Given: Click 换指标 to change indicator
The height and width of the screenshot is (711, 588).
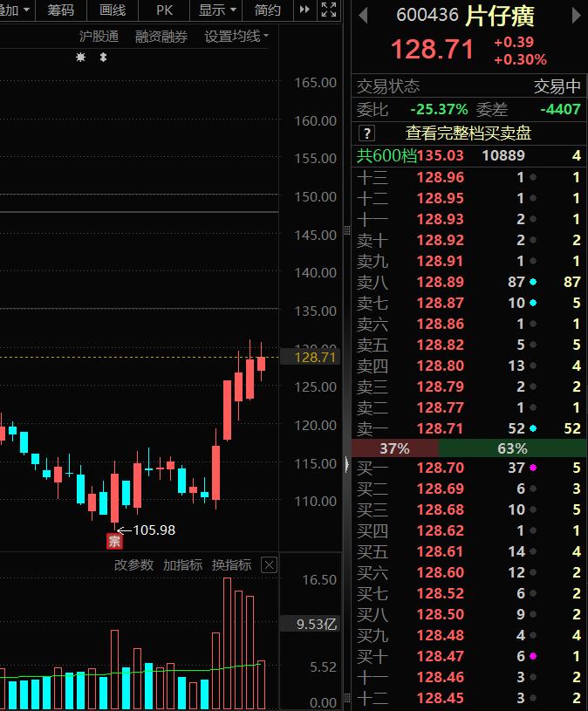Looking at the screenshot, I should (231, 565).
